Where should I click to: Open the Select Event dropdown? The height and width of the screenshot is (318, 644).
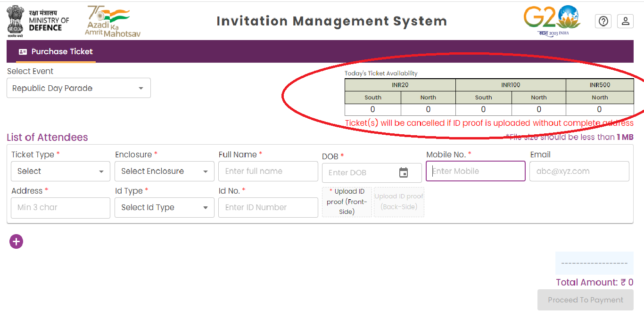pos(79,88)
